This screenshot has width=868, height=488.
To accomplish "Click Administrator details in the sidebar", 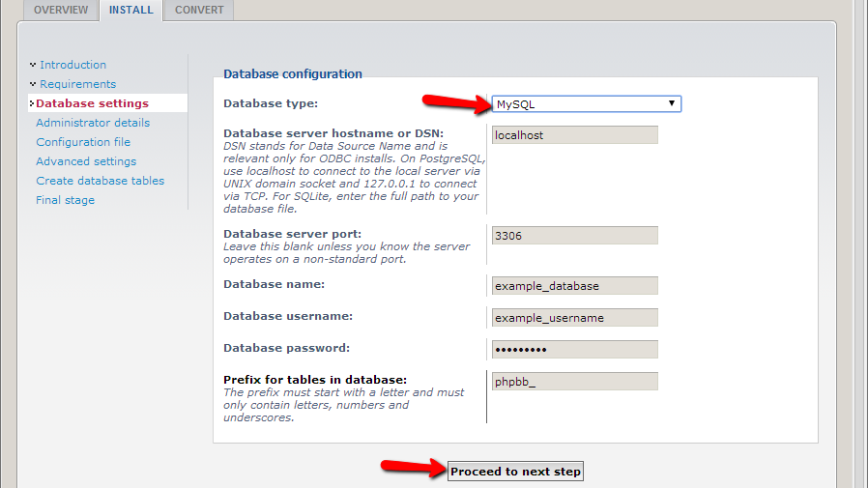I will point(93,123).
